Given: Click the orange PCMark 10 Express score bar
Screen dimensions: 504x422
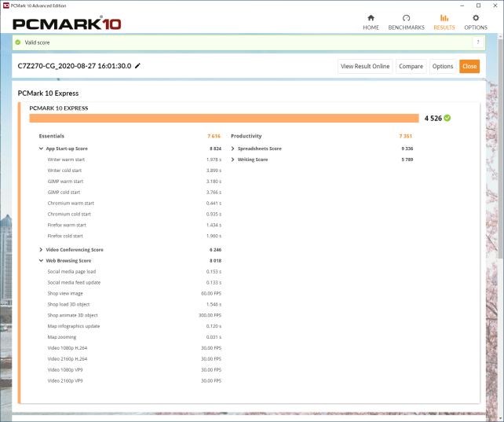Looking at the screenshot, I should [x=224, y=119].
